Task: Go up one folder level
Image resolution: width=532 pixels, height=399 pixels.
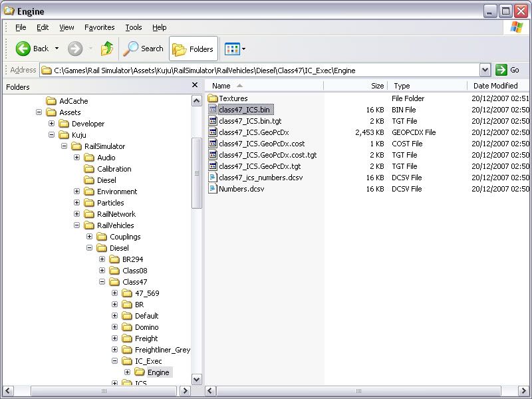Action: point(107,49)
